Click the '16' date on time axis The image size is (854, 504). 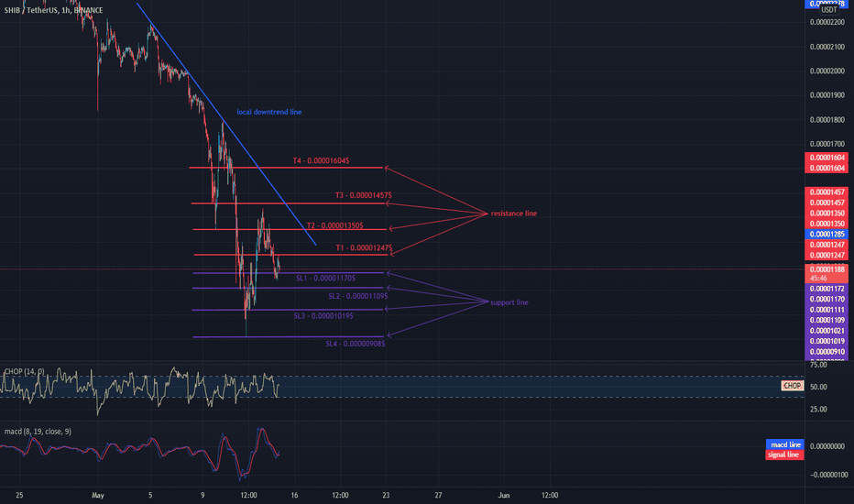click(294, 495)
